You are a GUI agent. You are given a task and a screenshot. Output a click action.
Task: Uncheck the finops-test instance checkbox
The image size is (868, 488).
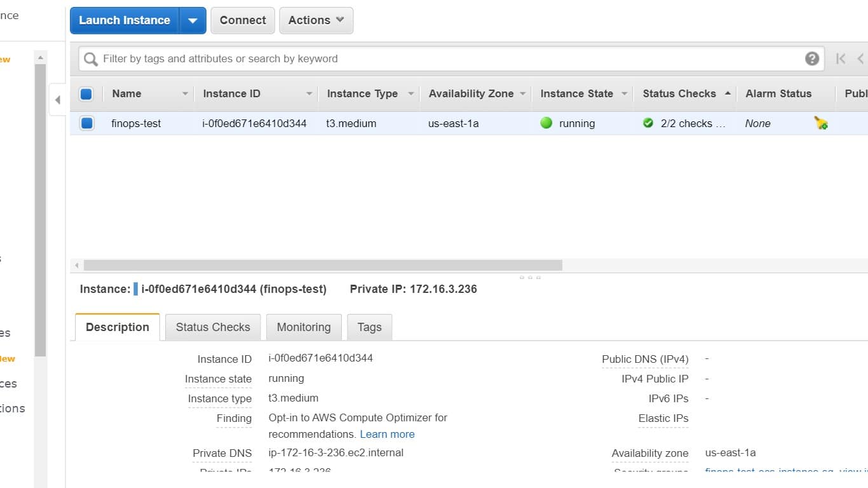[x=86, y=123]
